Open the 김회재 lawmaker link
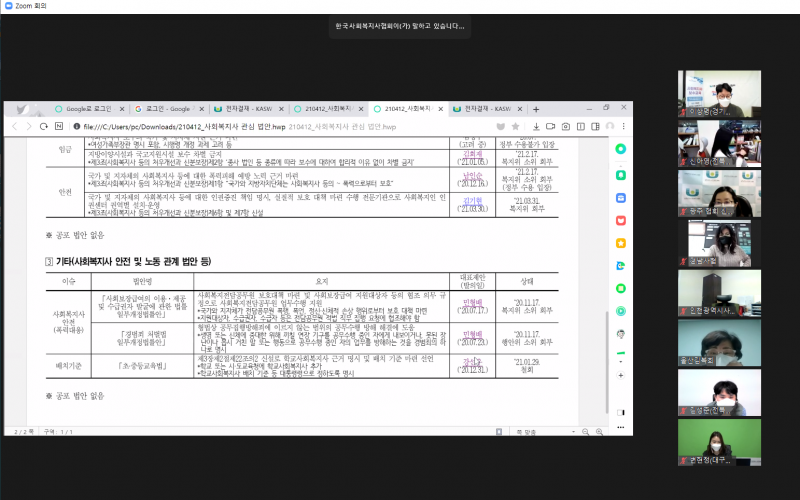The image size is (800, 500). pyautogui.click(x=472, y=154)
